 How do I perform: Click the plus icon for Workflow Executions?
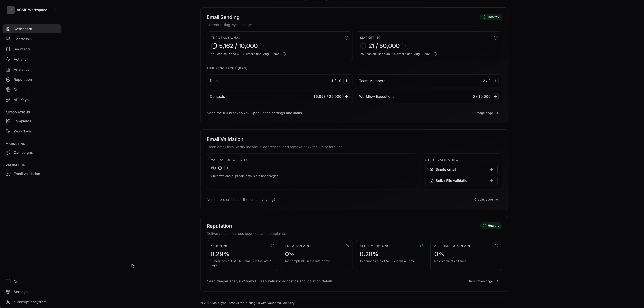[x=496, y=97]
